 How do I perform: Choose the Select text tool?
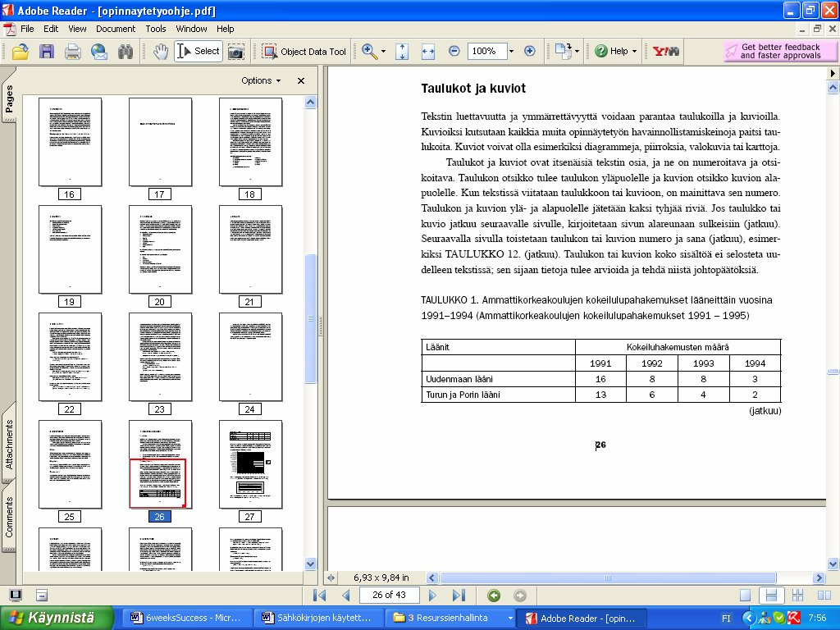pyautogui.click(x=199, y=52)
